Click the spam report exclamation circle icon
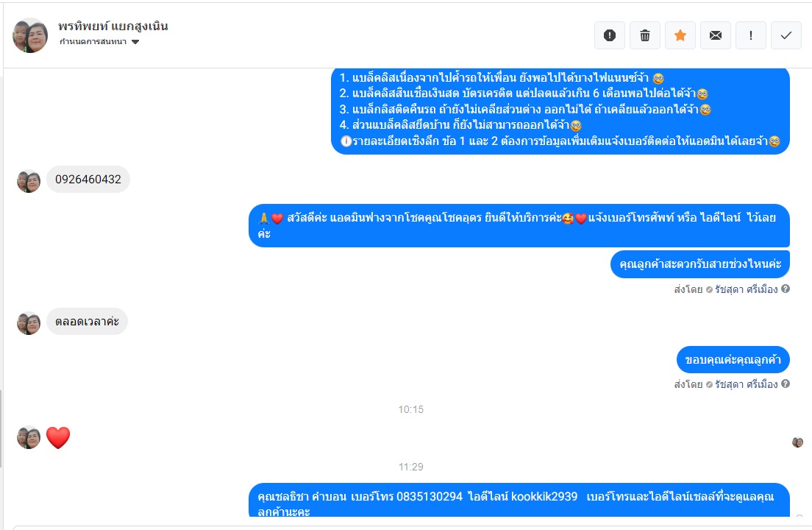Image resolution: width=812 pixels, height=530 pixels. pyautogui.click(x=610, y=35)
